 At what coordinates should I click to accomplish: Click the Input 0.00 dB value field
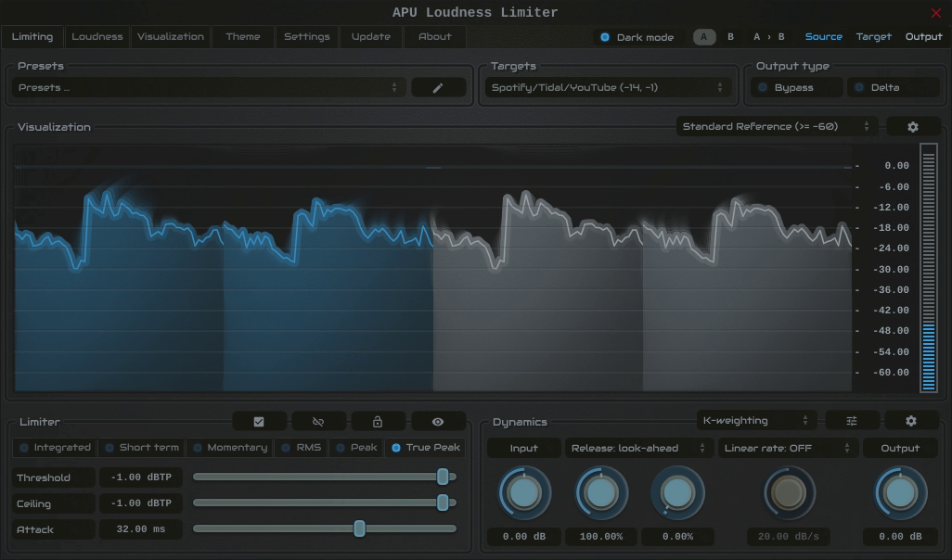524,536
